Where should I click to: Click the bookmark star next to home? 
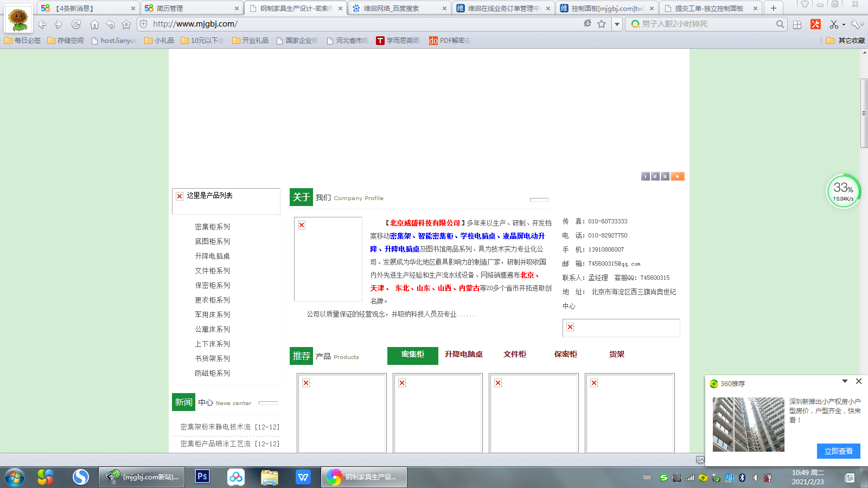click(x=126, y=24)
